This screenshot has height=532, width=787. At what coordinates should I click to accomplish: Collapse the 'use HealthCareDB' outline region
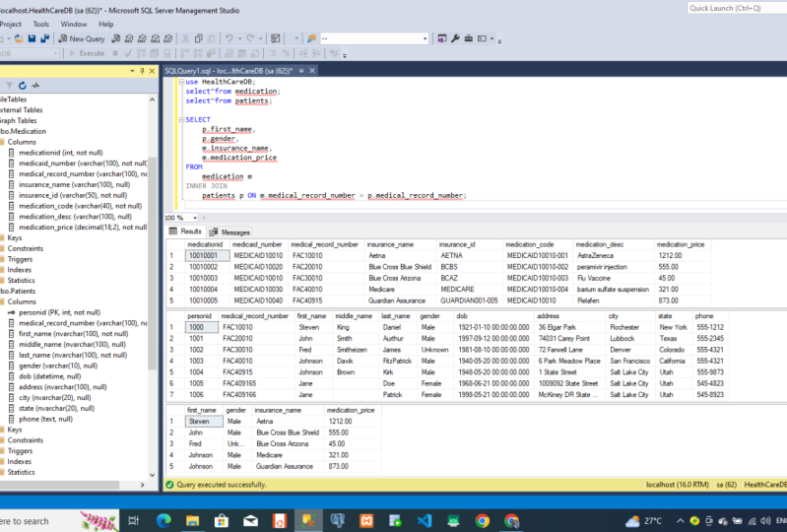point(181,82)
